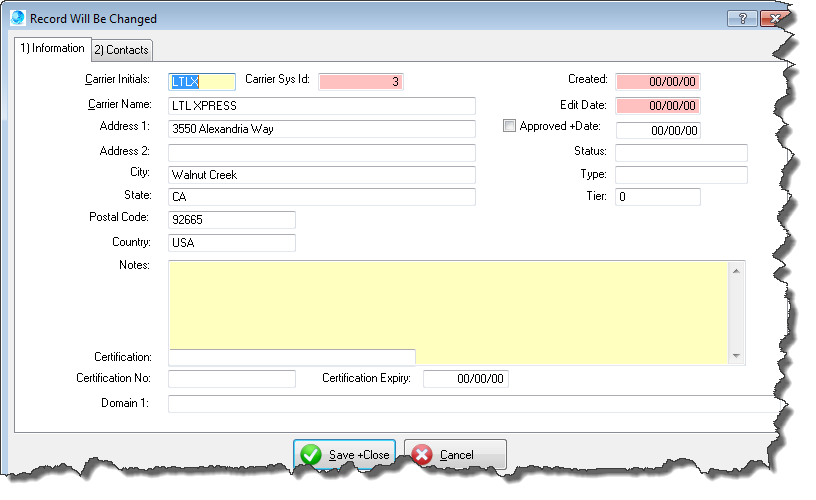816x500 pixels.
Task: Select the empty Address 2 field
Action: [321, 152]
